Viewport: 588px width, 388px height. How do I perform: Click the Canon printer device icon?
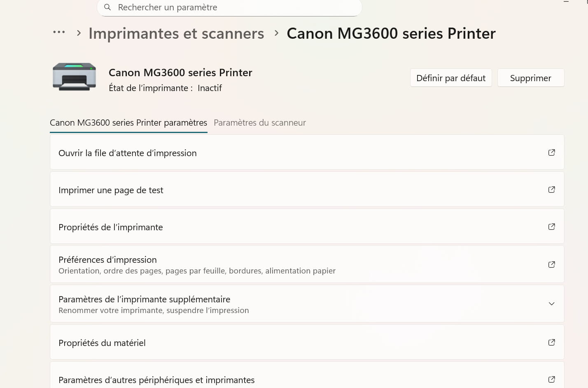tap(74, 77)
